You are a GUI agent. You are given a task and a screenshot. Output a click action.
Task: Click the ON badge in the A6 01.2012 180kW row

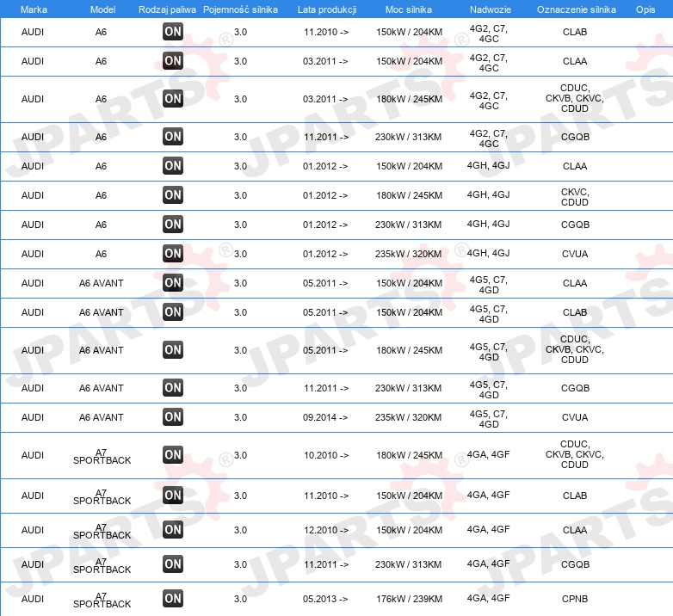pos(173,194)
